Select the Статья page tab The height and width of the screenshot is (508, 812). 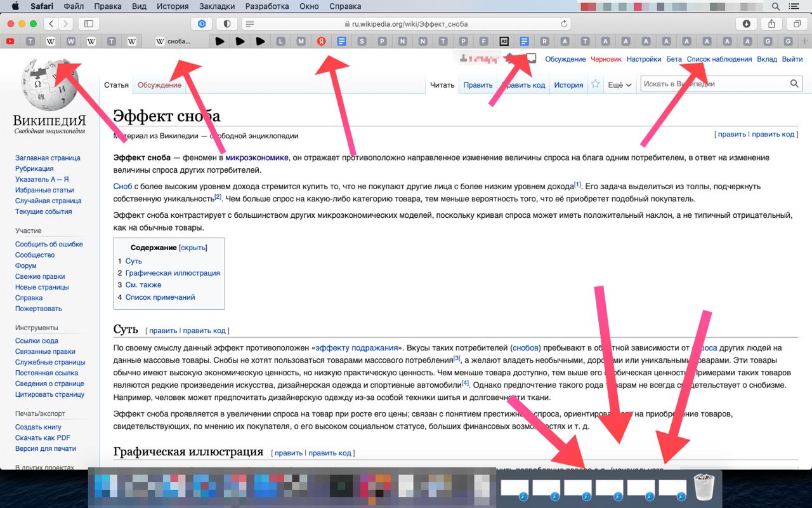[116, 85]
